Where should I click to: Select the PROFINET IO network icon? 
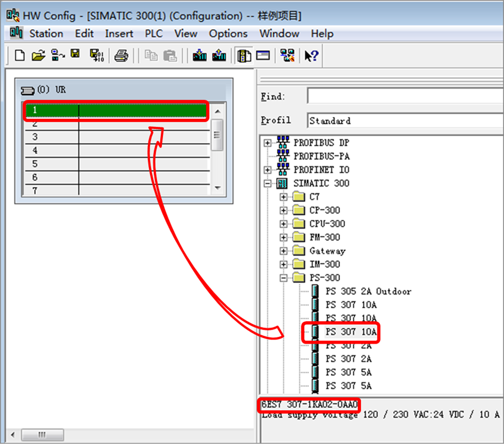click(x=283, y=169)
